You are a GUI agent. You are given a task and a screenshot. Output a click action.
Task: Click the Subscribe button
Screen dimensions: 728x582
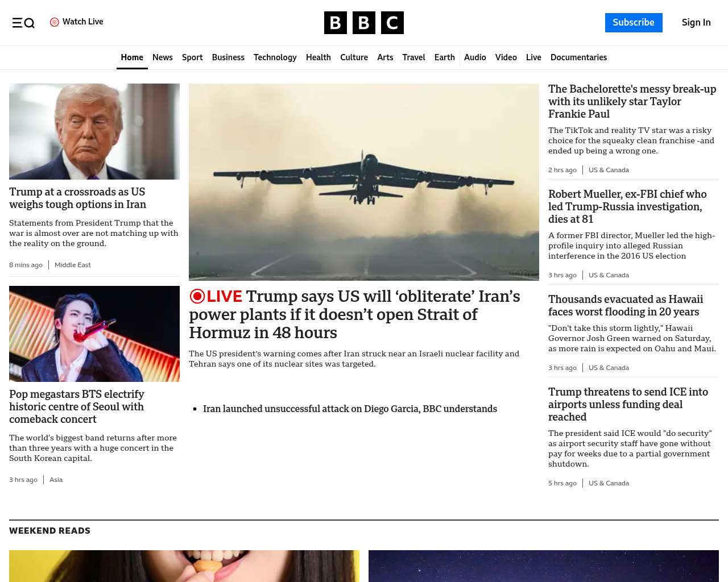click(x=634, y=23)
